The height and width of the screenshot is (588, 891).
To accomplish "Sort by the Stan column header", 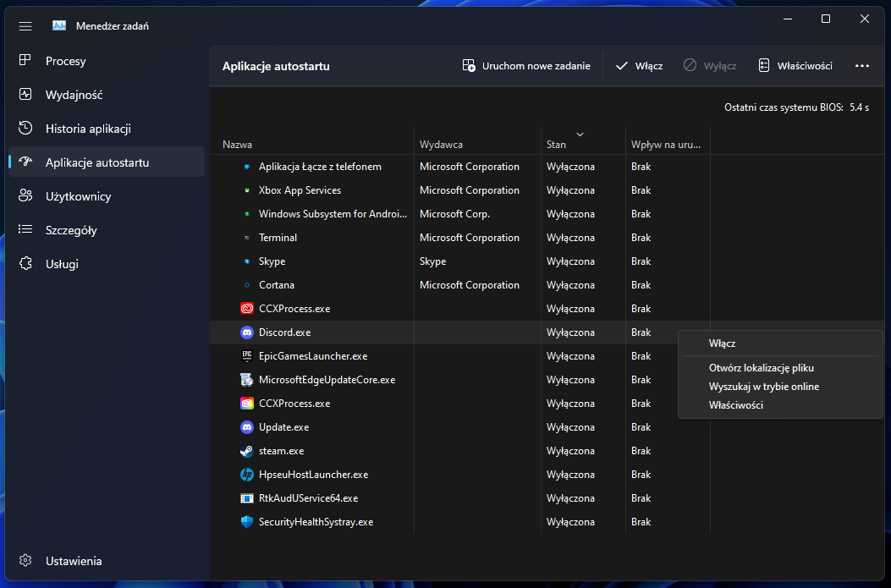I will 584,141.
